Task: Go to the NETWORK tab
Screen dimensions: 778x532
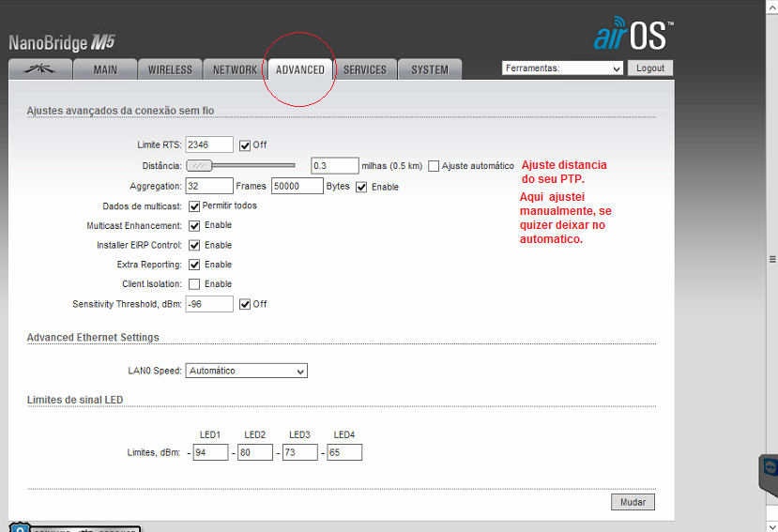Action: (236, 69)
